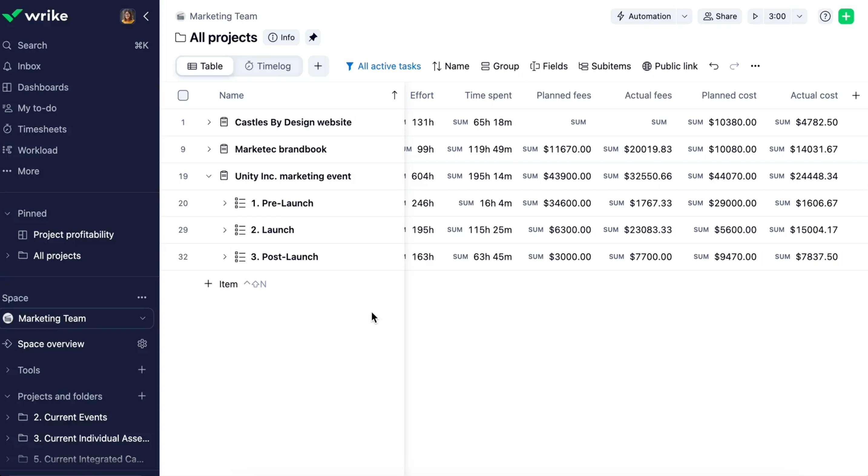Open the timer dropdown next to 3:00
Screen dimensions: 868x476
tap(799, 16)
